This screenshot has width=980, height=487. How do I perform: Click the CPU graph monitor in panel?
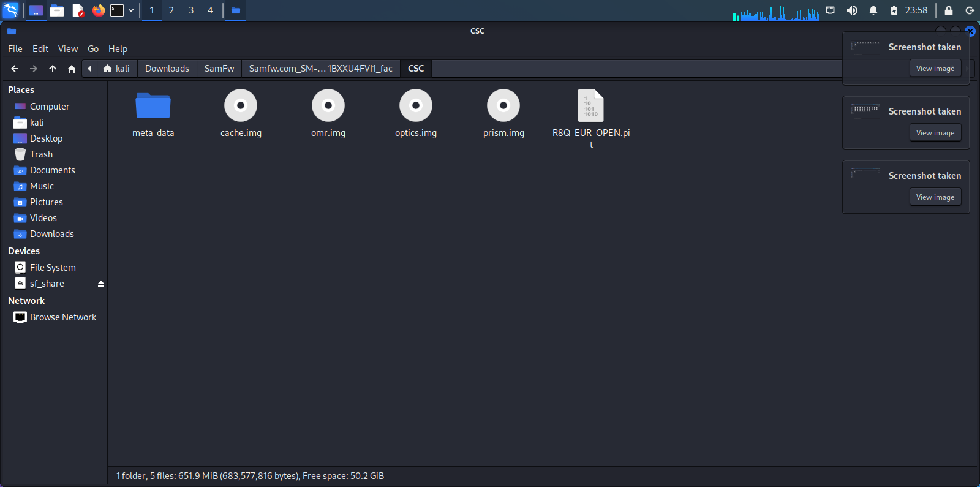[x=776, y=12]
